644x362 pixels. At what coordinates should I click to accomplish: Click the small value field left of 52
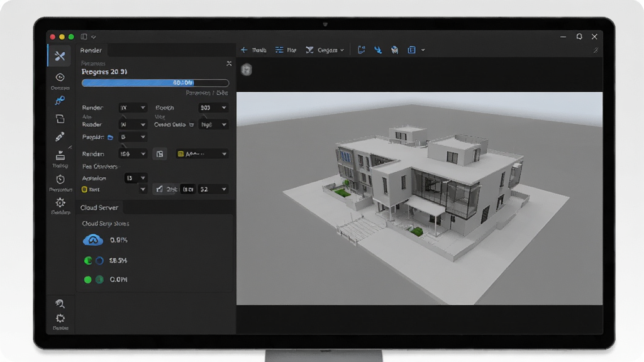[188, 189]
